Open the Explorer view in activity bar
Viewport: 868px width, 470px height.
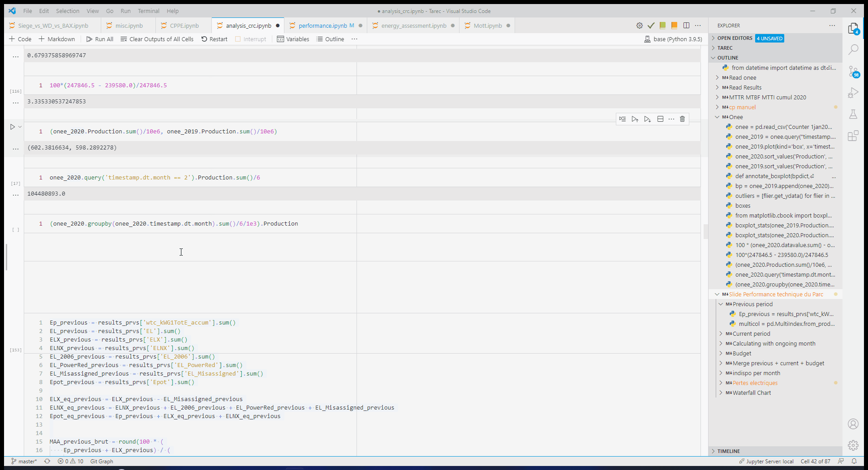pos(853,29)
